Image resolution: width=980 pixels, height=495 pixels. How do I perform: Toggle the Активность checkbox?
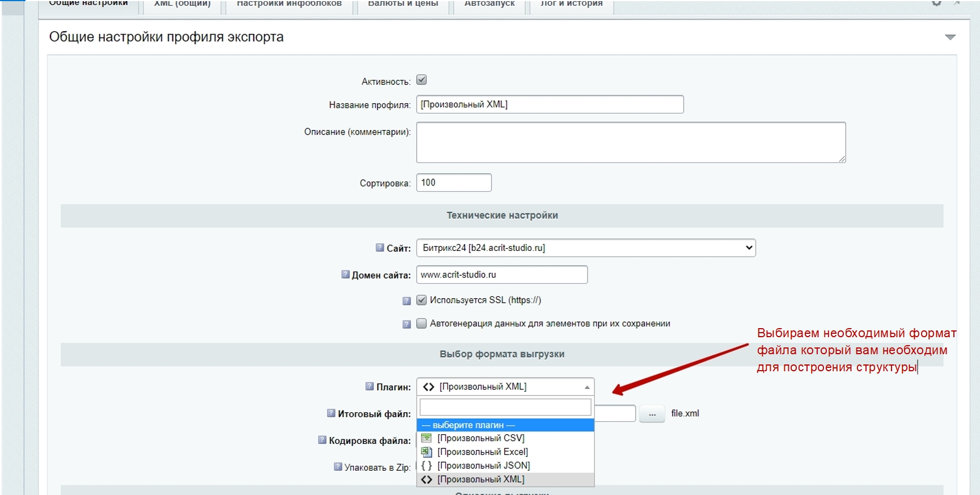(x=421, y=80)
